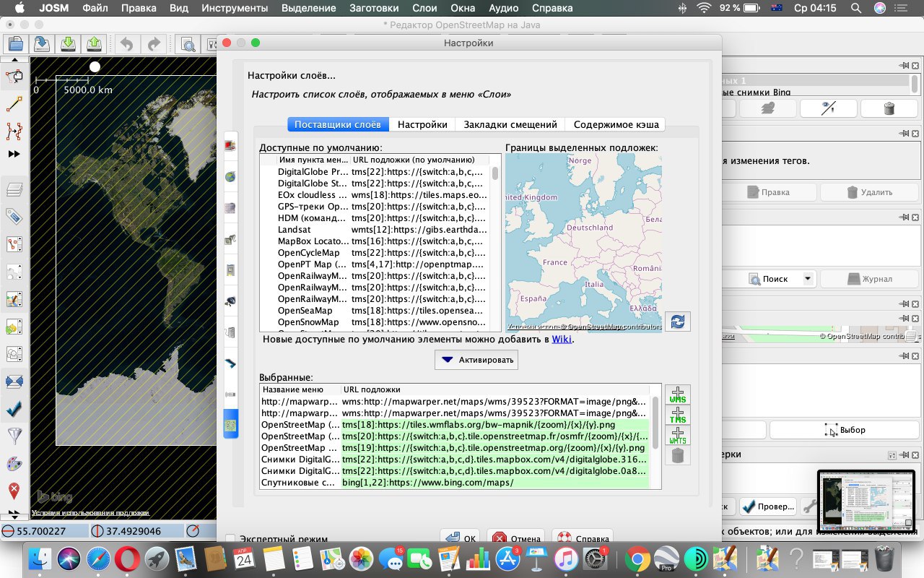The height and width of the screenshot is (578, 924).
Task: Open the globe Projection settings section
Action: [230, 176]
